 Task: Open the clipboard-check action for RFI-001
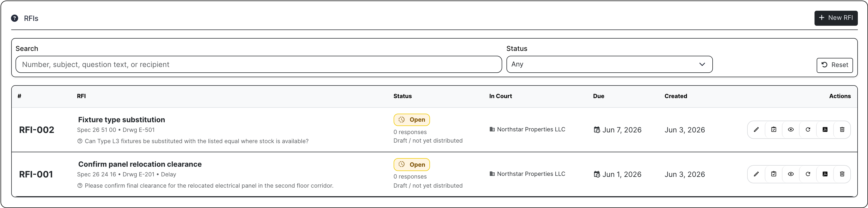point(774,174)
